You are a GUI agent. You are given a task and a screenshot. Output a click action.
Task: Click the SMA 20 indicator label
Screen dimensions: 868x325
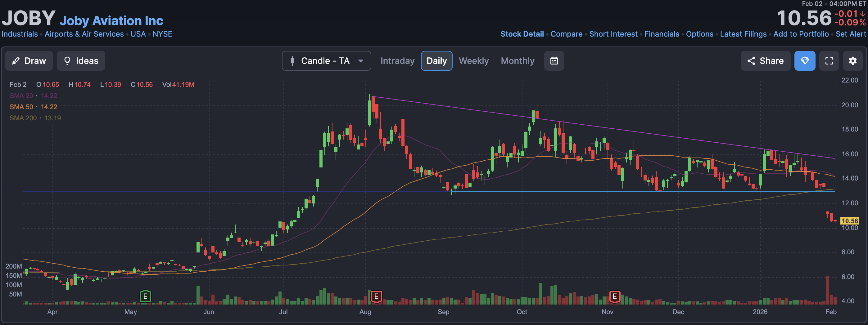click(x=21, y=96)
